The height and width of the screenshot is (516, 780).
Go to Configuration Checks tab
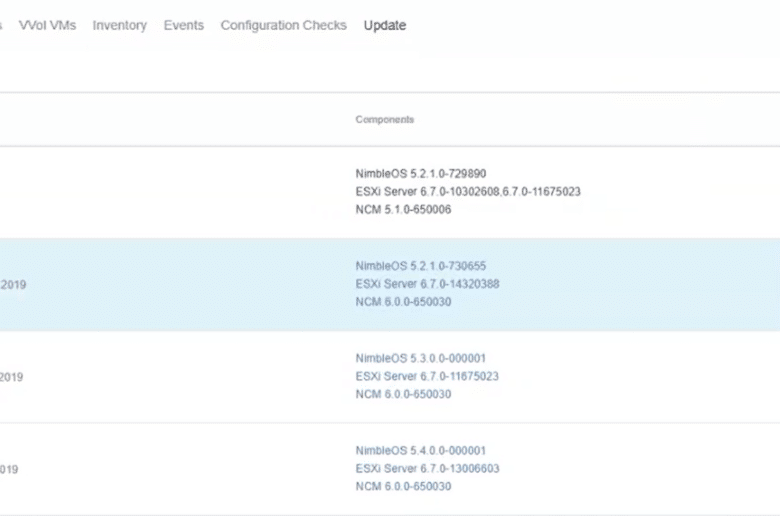click(x=284, y=25)
